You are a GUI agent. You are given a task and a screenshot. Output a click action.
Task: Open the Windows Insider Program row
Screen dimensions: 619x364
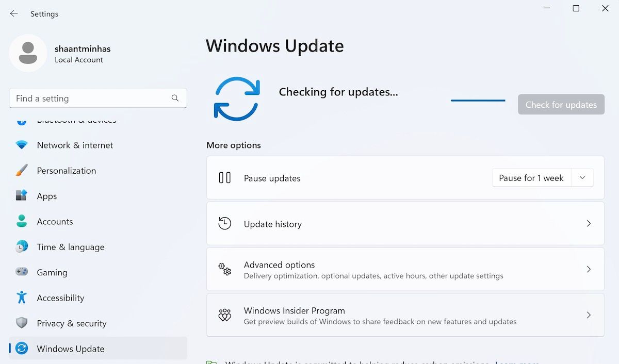405,315
